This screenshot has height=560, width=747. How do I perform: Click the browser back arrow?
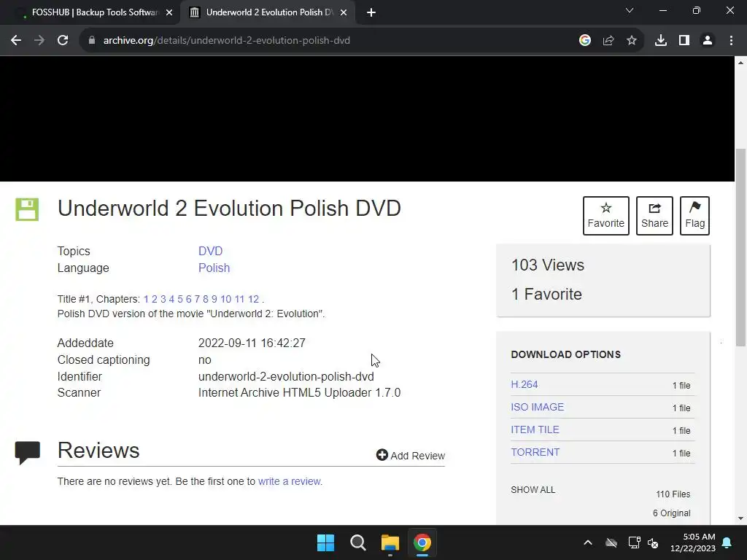click(x=16, y=41)
